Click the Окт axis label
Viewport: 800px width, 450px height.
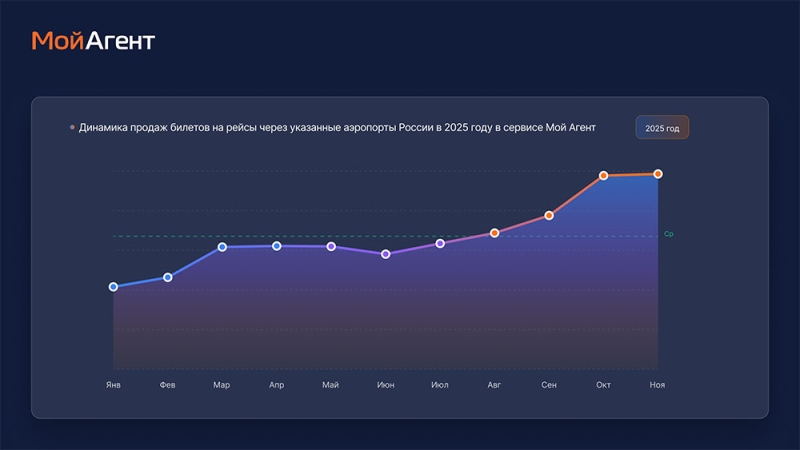[x=603, y=384]
